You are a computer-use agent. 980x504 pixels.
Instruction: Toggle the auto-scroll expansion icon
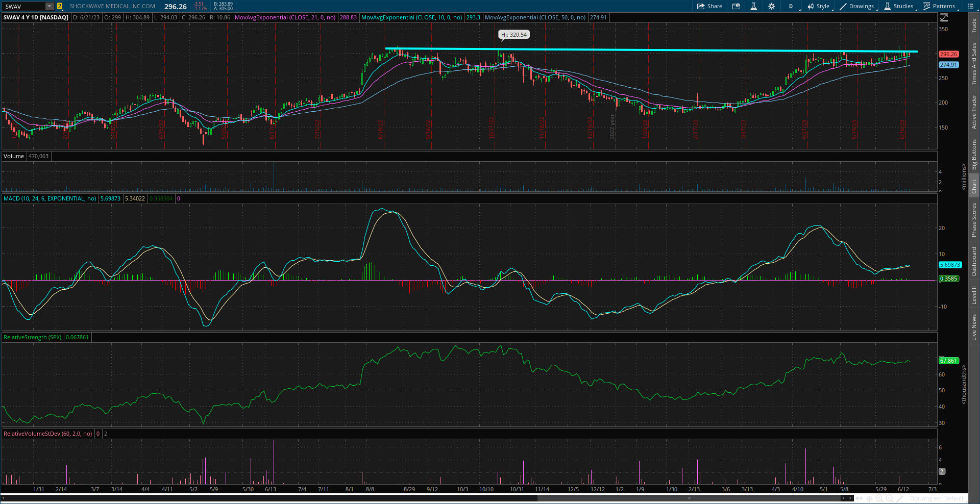[x=859, y=498]
